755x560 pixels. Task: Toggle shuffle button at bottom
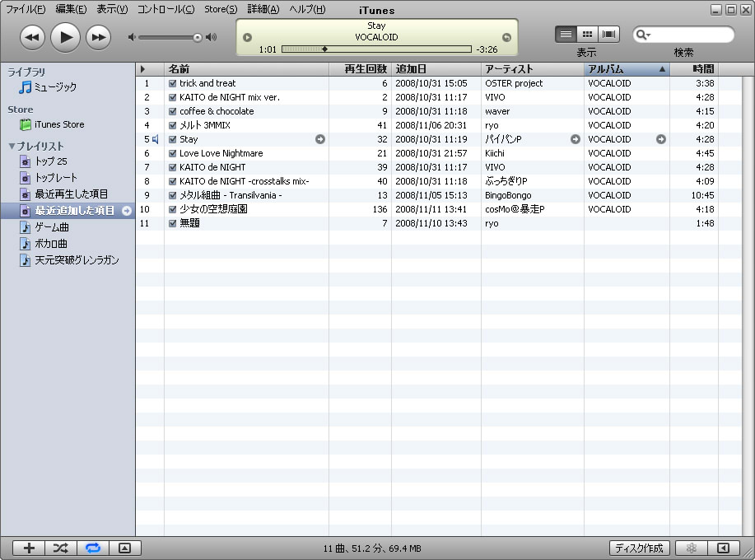pos(61,548)
